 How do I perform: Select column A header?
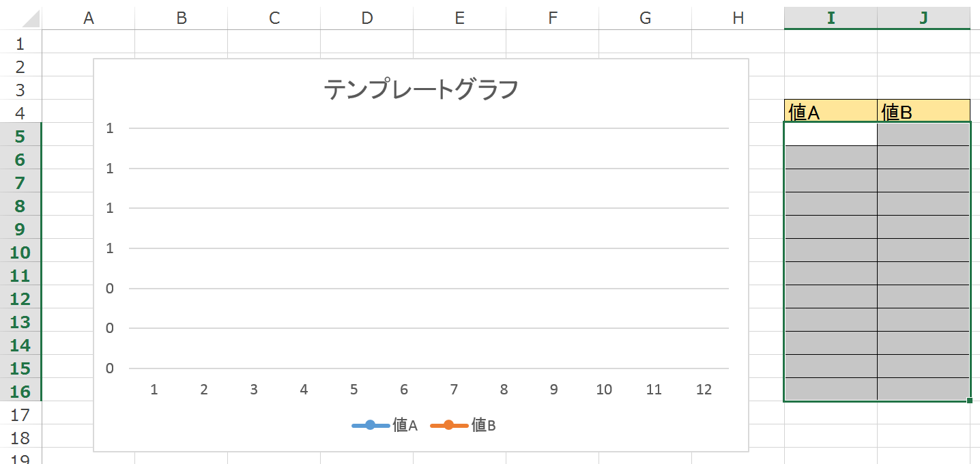pos(88,18)
